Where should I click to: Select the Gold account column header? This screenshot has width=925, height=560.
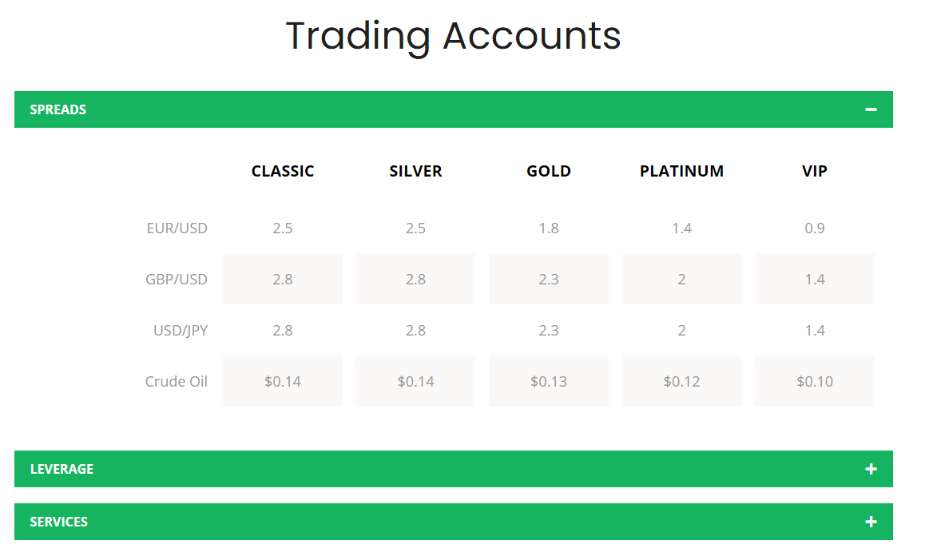(549, 171)
